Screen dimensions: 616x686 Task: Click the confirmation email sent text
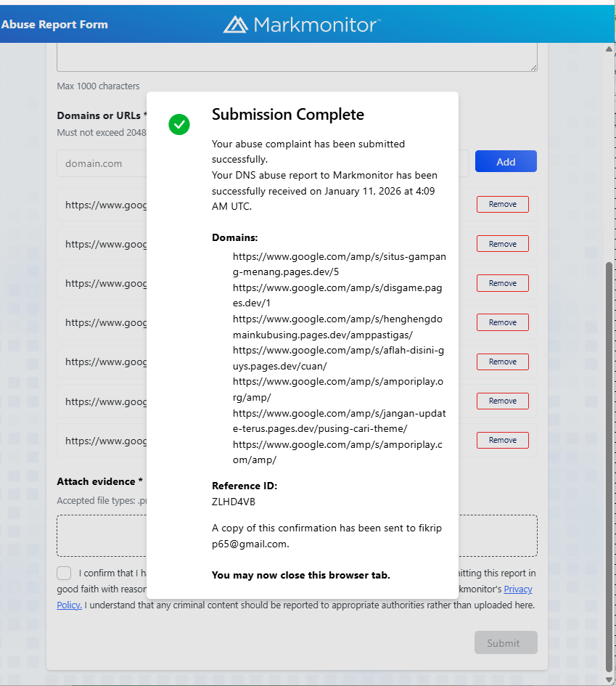(x=327, y=536)
